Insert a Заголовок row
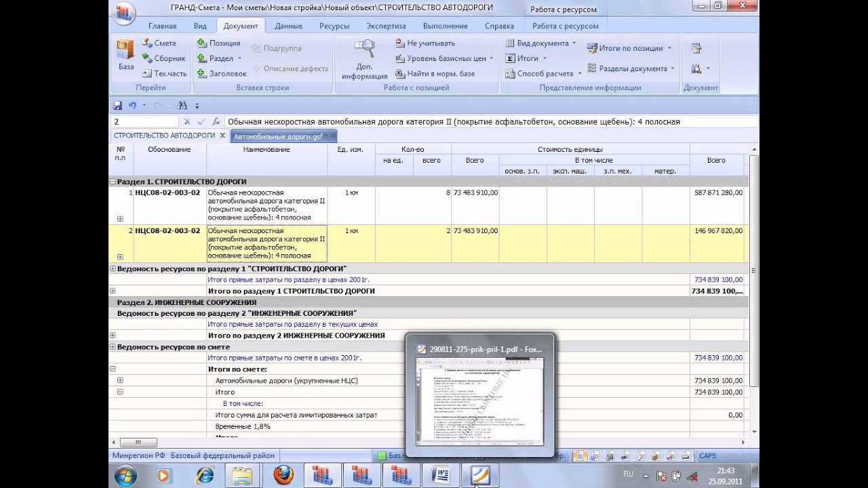The width and height of the screenshot is (868, 488). click(221, 73)
